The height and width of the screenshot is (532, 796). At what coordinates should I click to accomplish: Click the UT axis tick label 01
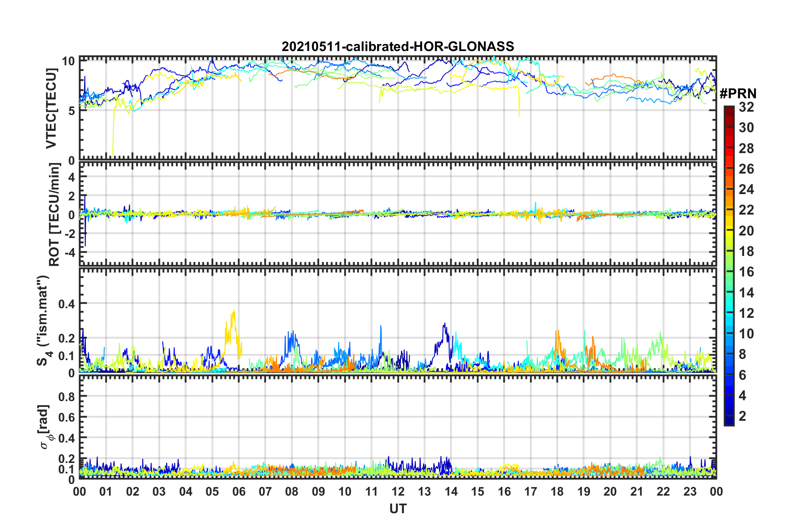point(106,491)
